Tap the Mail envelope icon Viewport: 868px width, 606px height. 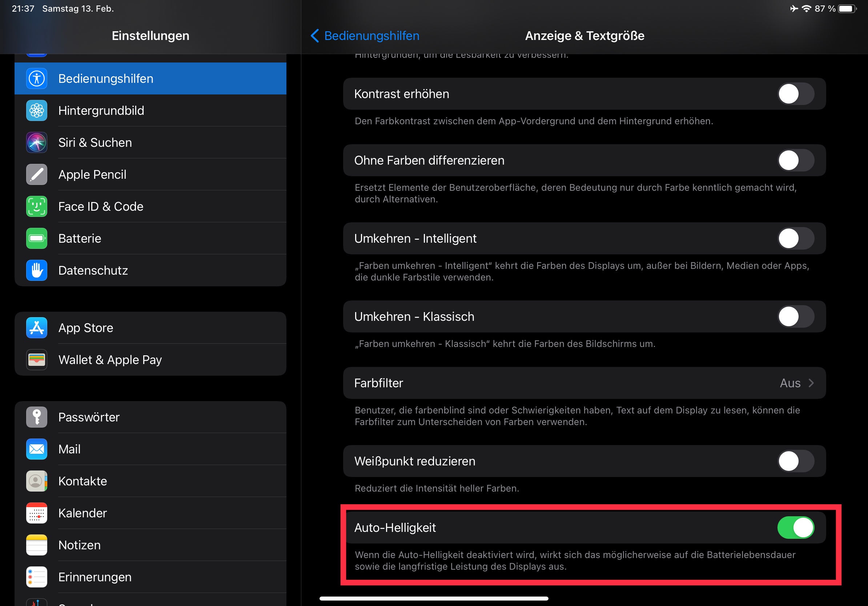click(37, 449)
